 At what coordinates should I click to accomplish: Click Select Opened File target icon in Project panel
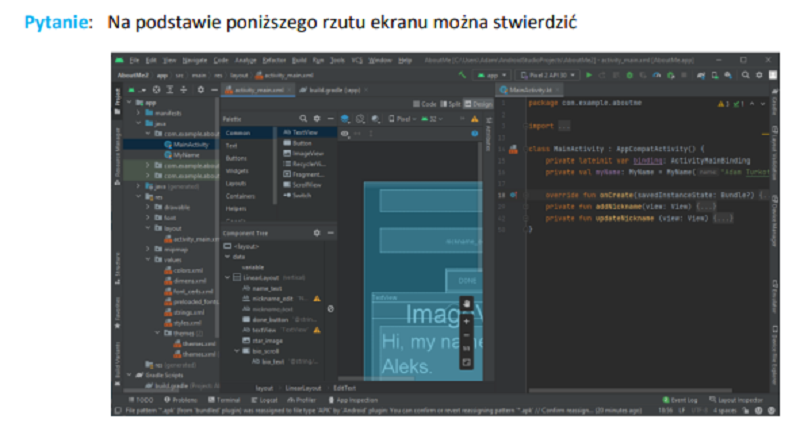(x=157, y=90)
